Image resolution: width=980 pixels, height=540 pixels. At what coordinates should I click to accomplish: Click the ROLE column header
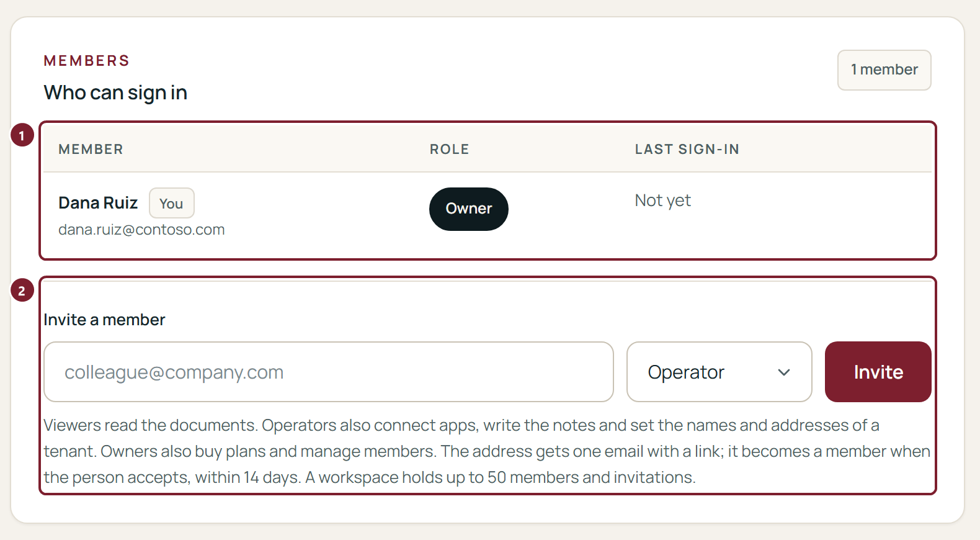(449, 150)
